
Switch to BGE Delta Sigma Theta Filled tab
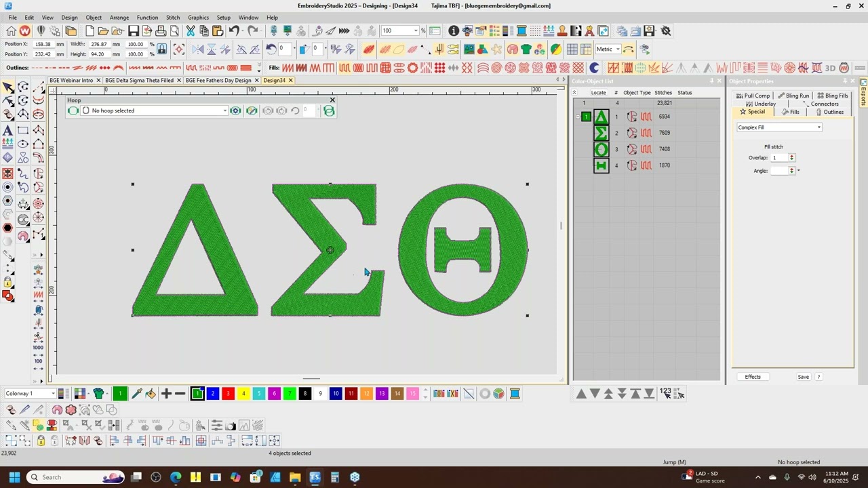(x=139, y=80)
